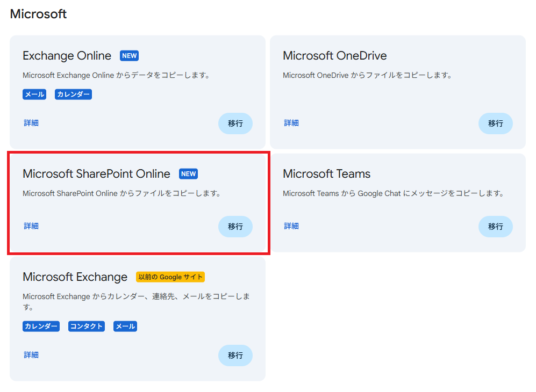
Task: Click Microsoft Exchange description about カレンダー、連絡先、メール
Action: coord(136,301)
